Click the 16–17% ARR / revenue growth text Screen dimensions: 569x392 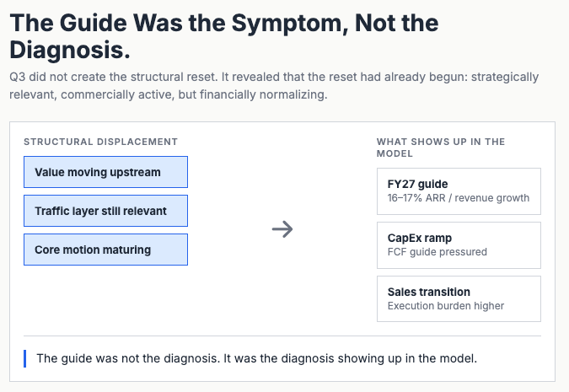tap(459, 198)
